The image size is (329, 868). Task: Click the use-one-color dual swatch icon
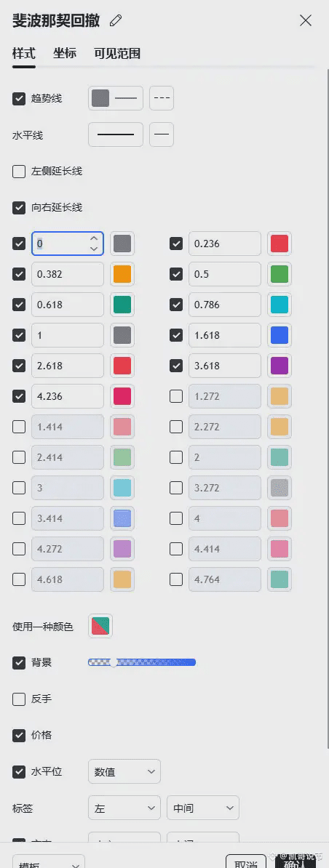100,625
